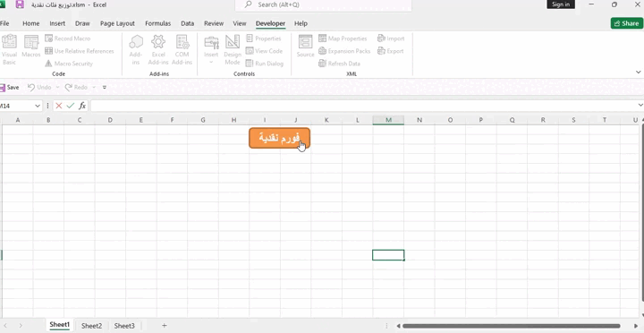Expand the Undo history dropdown
The width and height of the screenshot is (644, 333).
pyautogui.click(x=57, y=87)
